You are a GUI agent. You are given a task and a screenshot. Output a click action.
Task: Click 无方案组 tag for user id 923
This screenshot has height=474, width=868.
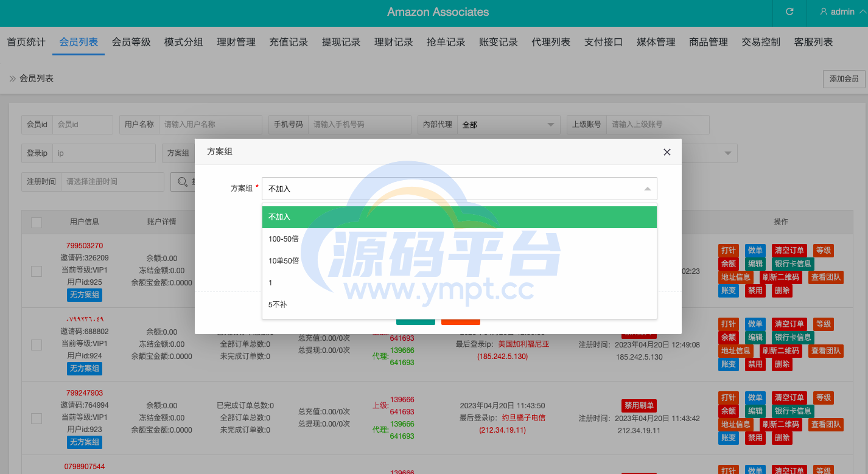pyautogui.click(x=85, y=442)
